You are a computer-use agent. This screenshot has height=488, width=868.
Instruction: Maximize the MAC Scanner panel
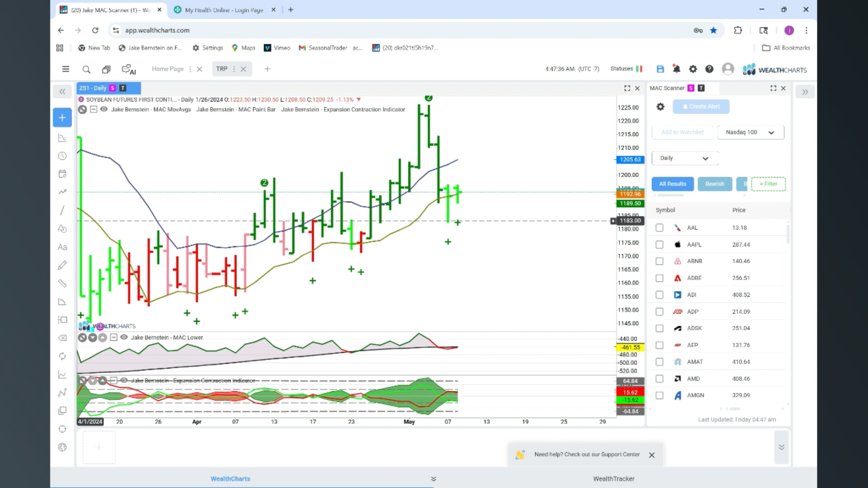tap(773, 88)
